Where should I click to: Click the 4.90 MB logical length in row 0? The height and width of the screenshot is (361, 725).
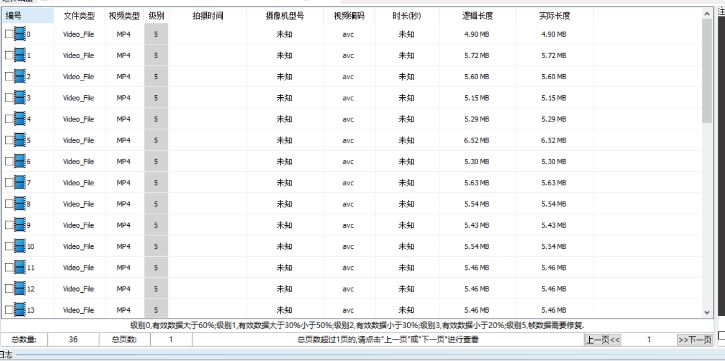(x=477, y=34)
